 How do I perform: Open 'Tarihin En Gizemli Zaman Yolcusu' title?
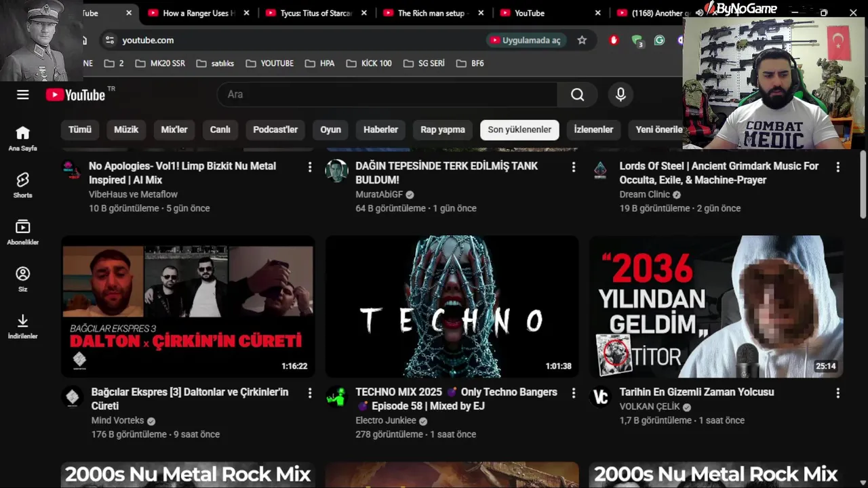pos(696,392)
